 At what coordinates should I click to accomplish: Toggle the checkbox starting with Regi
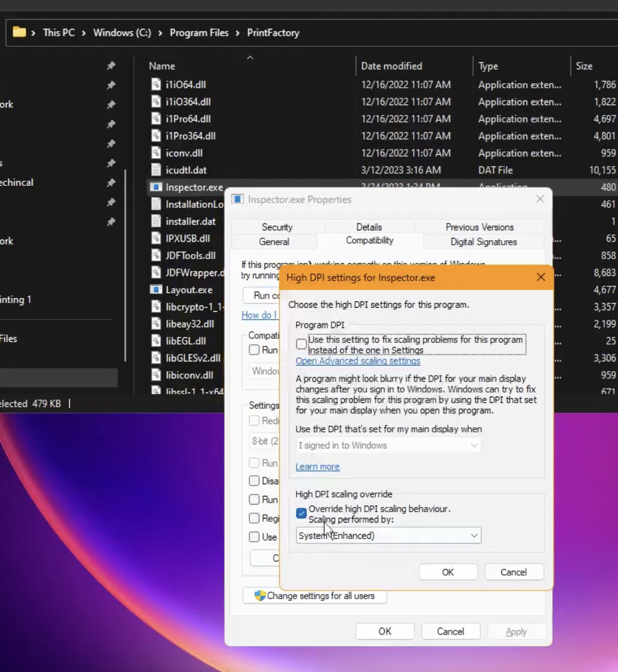tap(254, 518)
